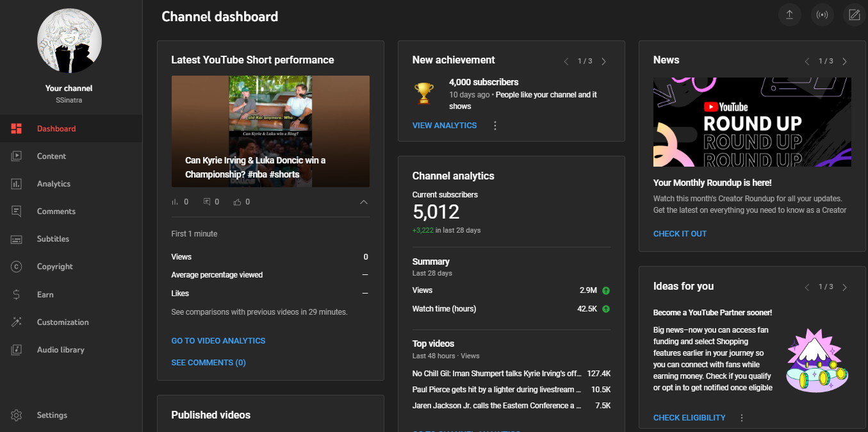The image size is (868, 432).
Task: Go to Analytics in the sidebar
Action: point(71,184)
